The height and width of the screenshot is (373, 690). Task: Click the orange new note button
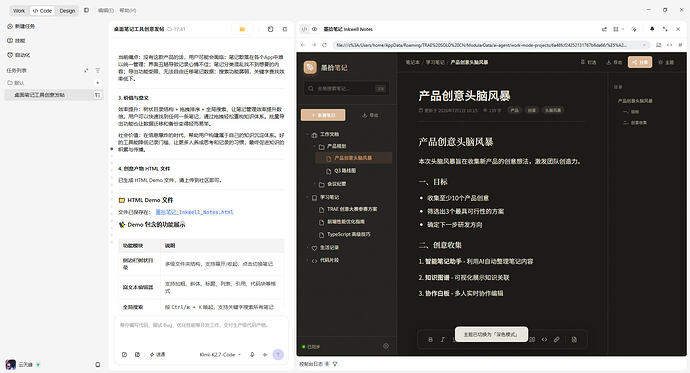[x=323, y=115]
